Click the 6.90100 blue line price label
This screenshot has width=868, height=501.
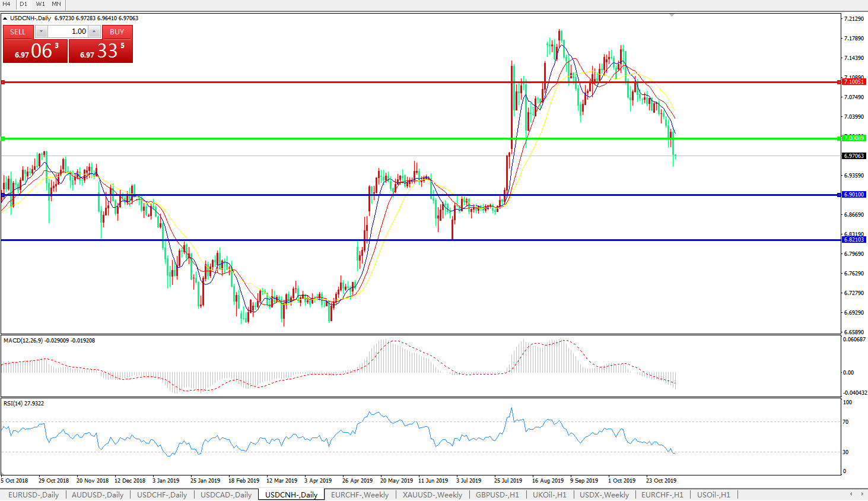854,195
